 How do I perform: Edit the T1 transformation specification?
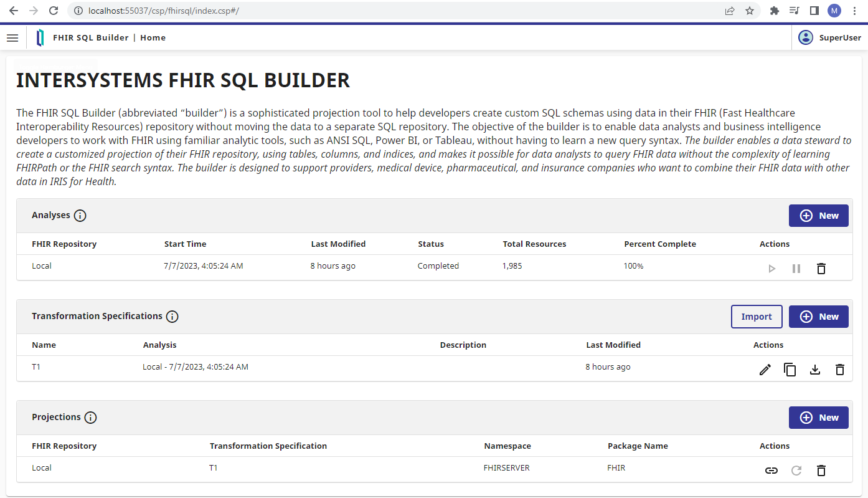[x=765, y=370]
